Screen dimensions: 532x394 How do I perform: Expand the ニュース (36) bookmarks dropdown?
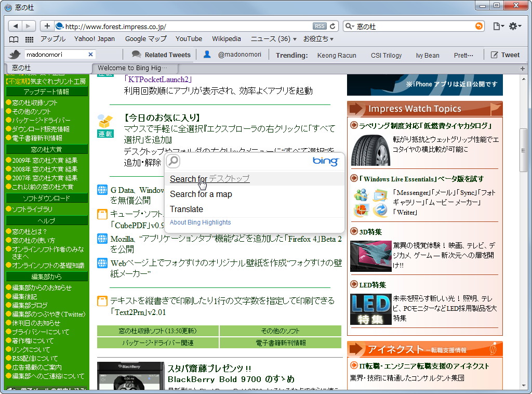click(273, 38)
